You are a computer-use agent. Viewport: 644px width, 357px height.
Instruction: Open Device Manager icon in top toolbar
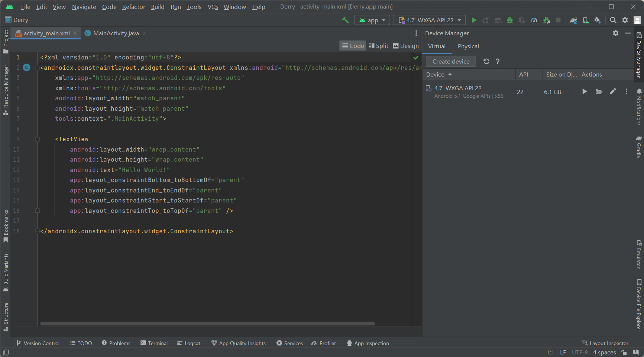tap(586, 20)
